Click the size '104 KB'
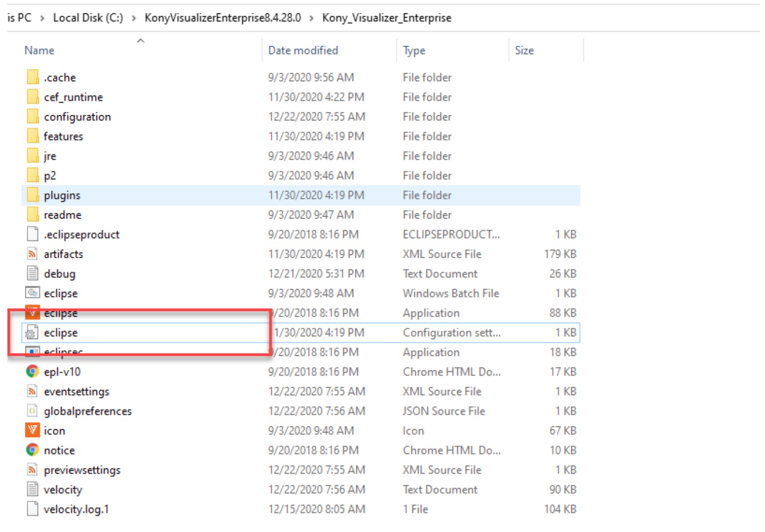 pos(560,509)
